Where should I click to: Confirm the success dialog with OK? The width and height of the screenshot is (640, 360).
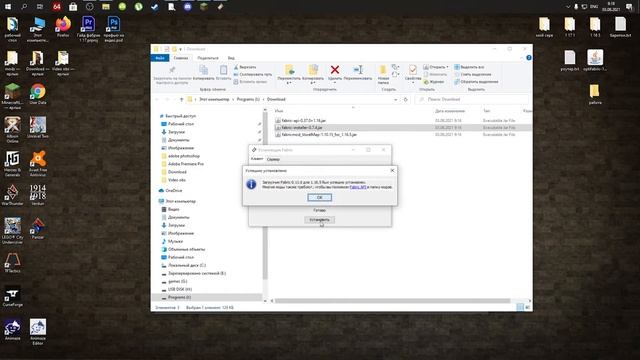click(x=319, y=198)
